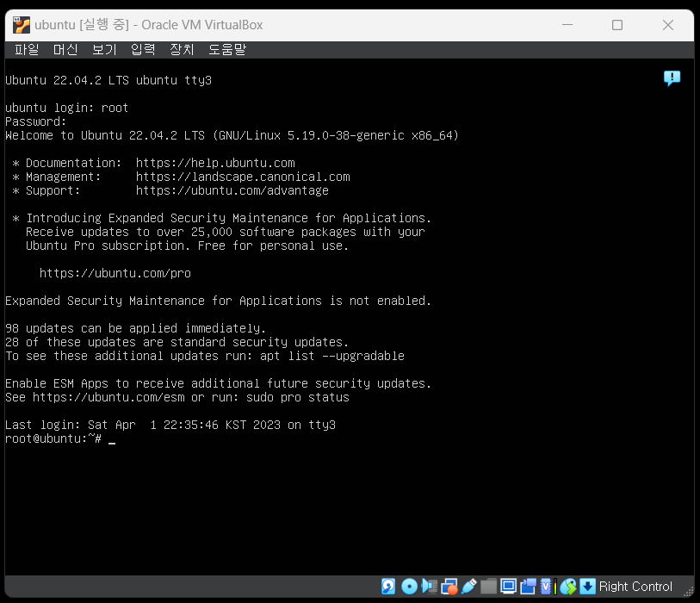
Task: Click the keyboard capture down-arrow icon
Action: (x=587, y=587)
